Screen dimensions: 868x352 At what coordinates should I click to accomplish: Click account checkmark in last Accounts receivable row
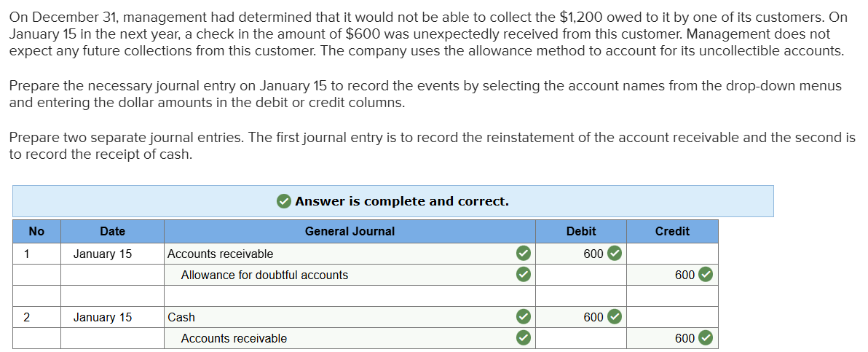pos(522,338)
